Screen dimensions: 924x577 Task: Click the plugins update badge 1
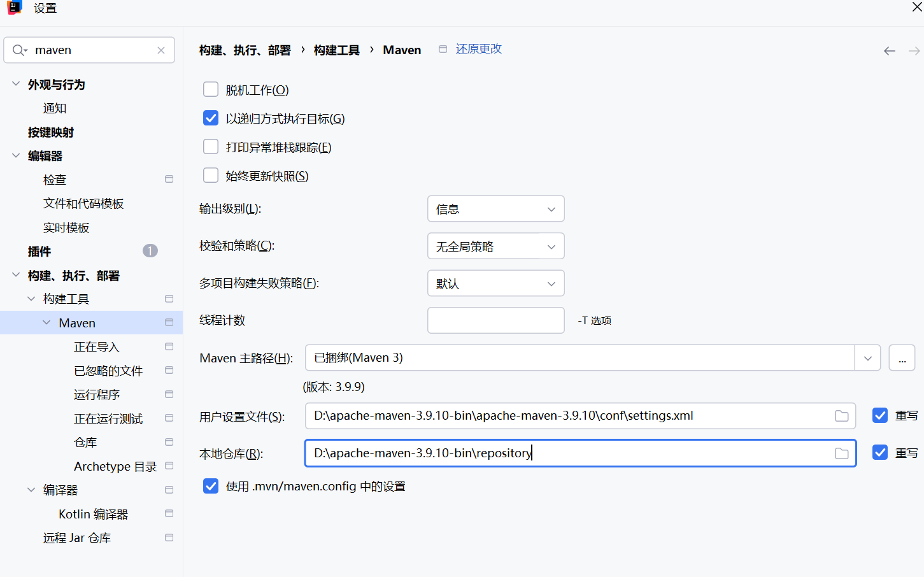[x=150, y=251]
